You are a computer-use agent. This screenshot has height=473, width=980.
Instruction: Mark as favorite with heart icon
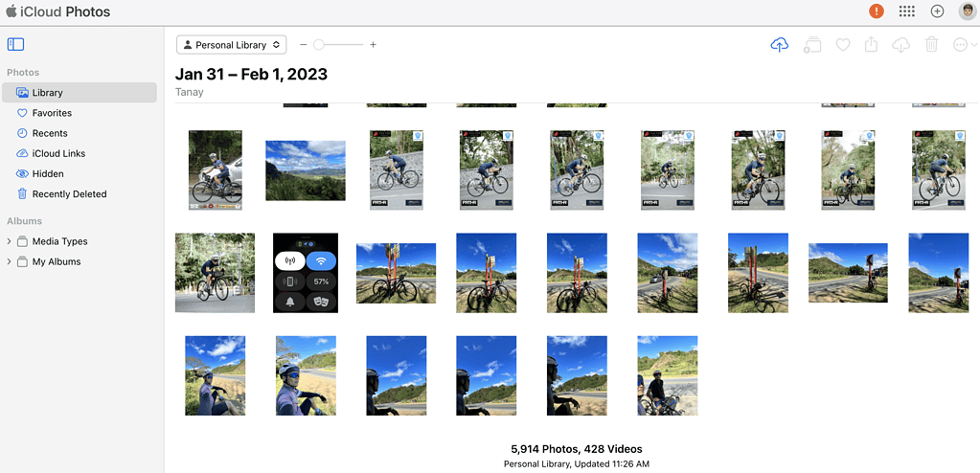pyautogui.click(x=842, y=45)
